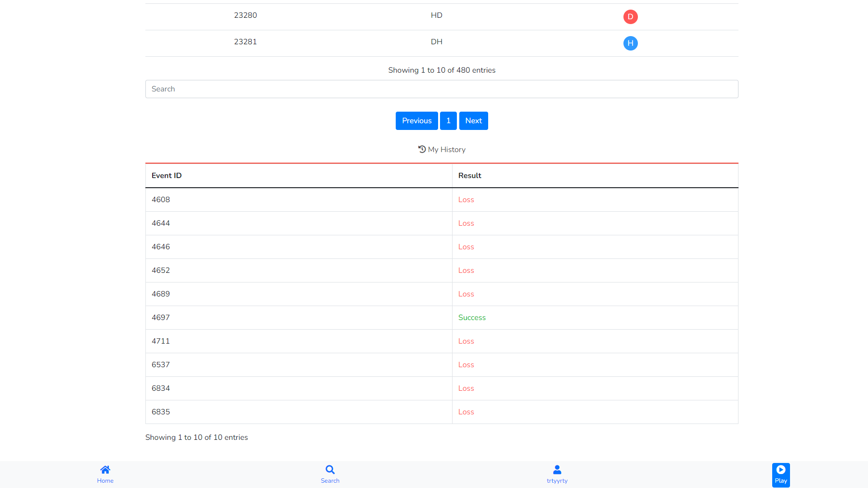Sort by the Event ID column header

167,175
